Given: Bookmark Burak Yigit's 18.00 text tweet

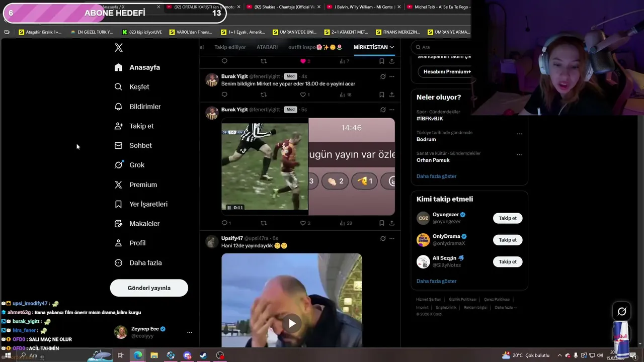Looking at the screenshot, I should click(x=382, y=95).
